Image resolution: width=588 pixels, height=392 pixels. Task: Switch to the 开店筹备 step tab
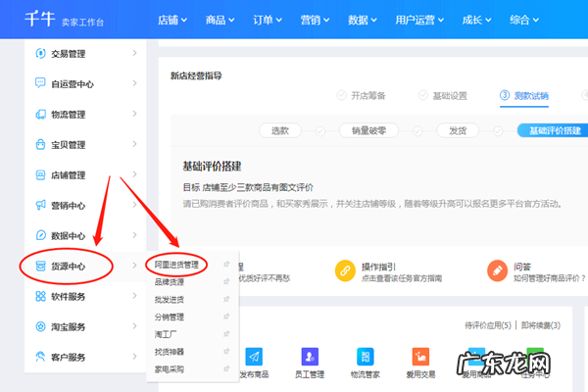pos(361,96)
